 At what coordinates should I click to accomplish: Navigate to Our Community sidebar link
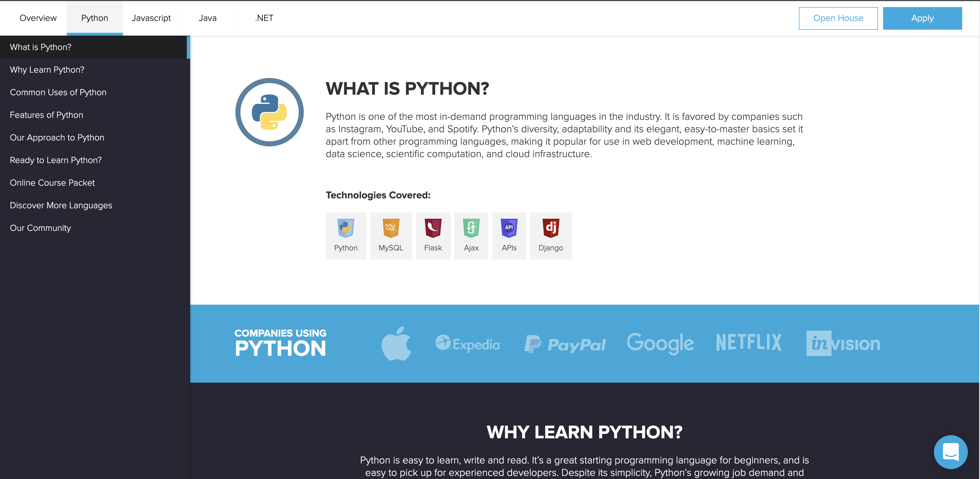pyautogui.click(x=40, y=228)
